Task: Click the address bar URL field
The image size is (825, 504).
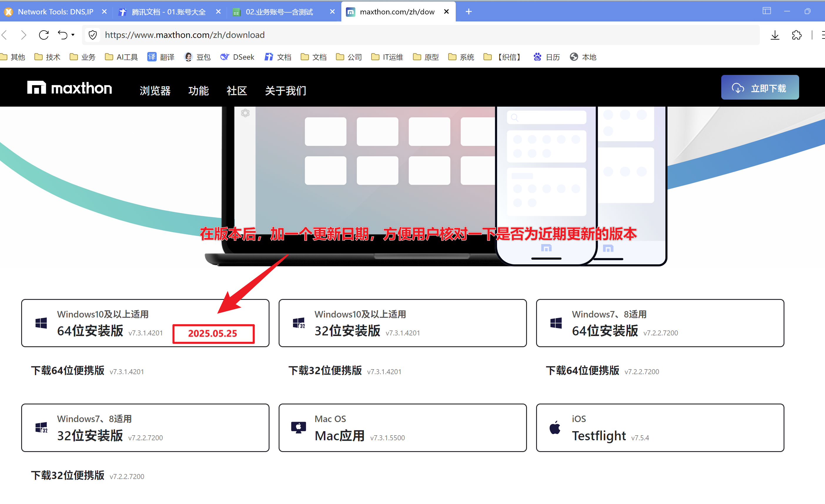Action: (421, 35)
